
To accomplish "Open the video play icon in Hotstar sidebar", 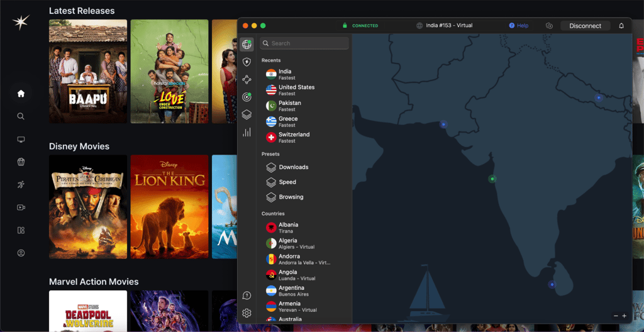I will [21, 207].
